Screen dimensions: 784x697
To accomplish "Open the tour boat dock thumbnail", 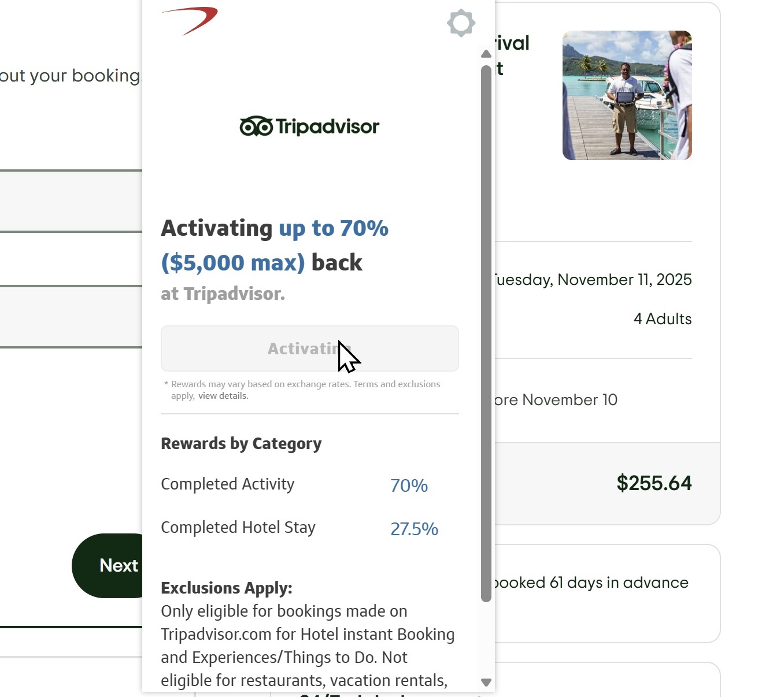I will coord(627,95).
